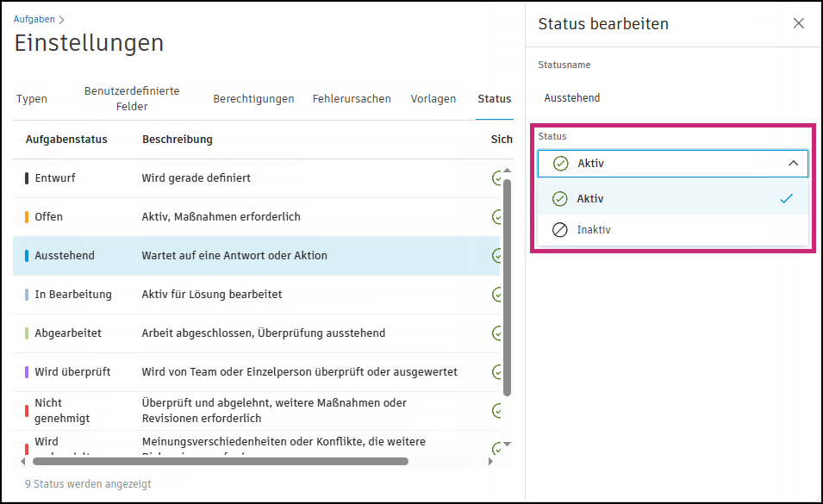Click the check icon in Wird überprüft row
This screenshot has height=504, width=823.
click(497, 372)
